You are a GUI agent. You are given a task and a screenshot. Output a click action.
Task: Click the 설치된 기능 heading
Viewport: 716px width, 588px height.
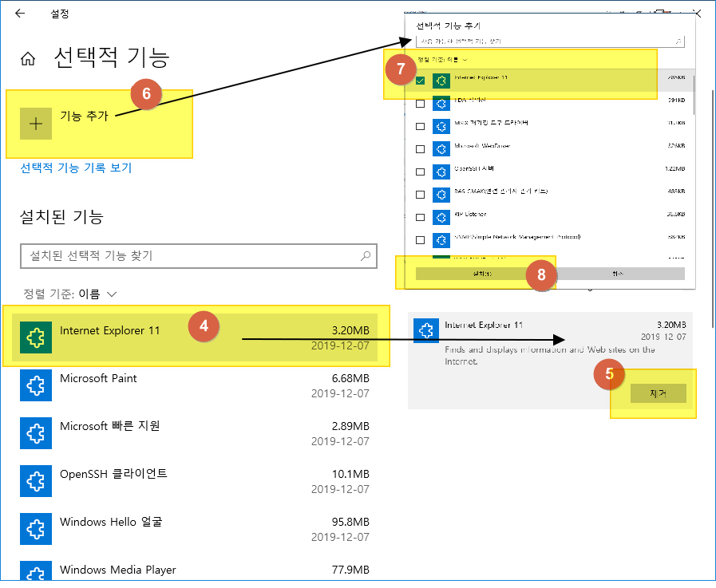click(x=61, y=217)
